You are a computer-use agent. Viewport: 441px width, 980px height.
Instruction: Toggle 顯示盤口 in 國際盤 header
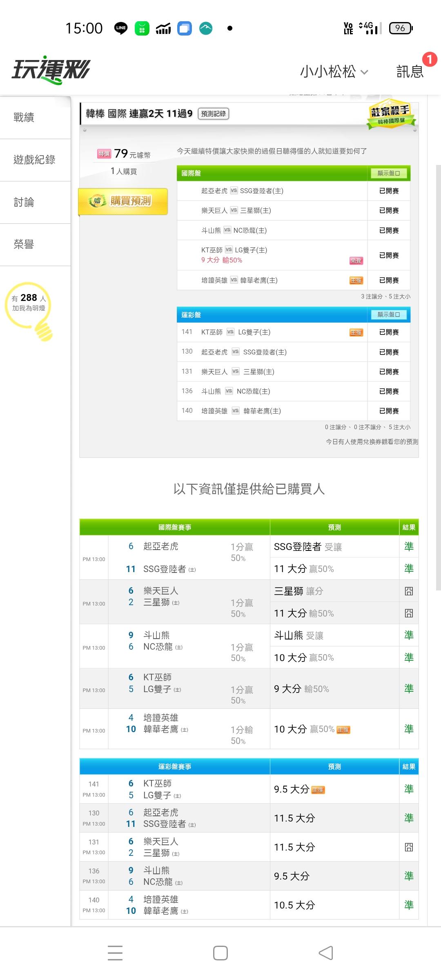pyautogui.click(x=388, y=173)
